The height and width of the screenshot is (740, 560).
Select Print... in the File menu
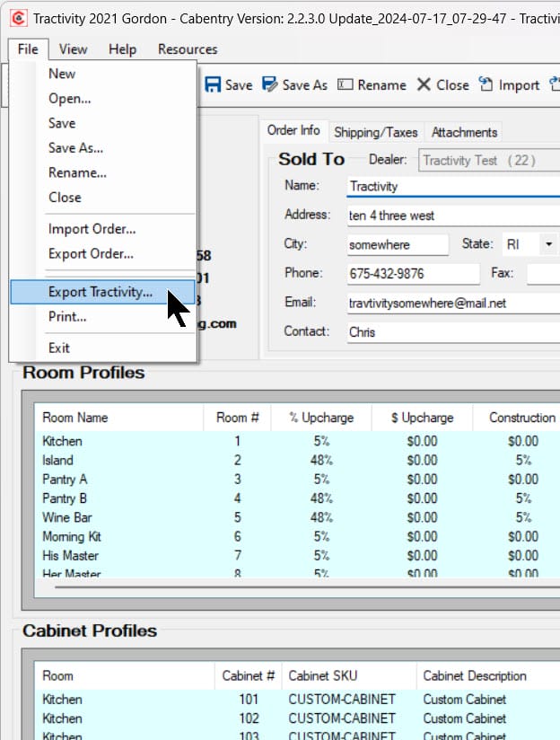click(x=102, y=317)
